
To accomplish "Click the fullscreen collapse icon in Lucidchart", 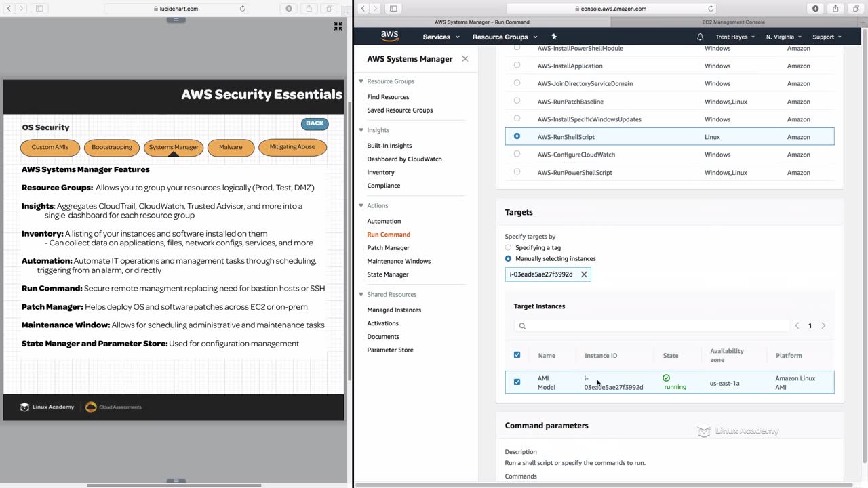I will tap(338, 26).
